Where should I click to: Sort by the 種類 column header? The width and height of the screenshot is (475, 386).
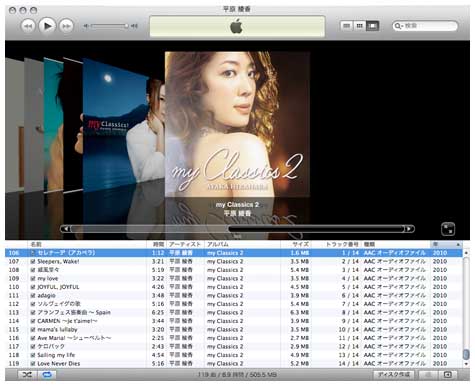click(396, 244)
